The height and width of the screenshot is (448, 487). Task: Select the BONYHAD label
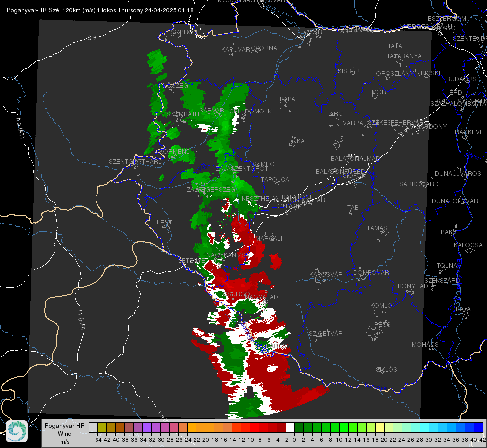tap(413, 286)
